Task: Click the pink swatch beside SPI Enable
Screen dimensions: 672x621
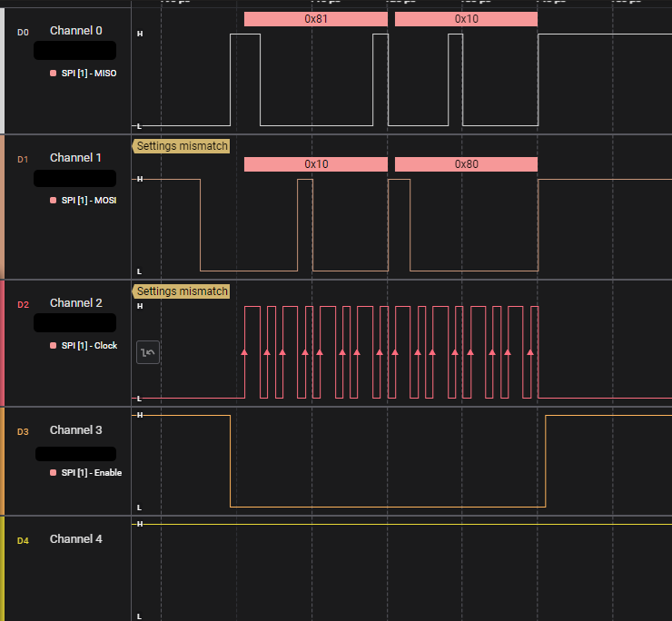Action: pyautogui.click(x=54, y=473)
